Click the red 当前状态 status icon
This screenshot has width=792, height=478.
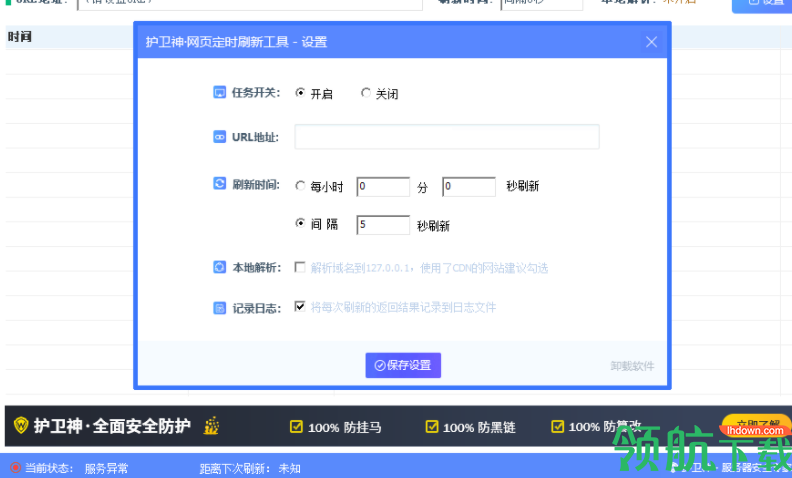15,468
